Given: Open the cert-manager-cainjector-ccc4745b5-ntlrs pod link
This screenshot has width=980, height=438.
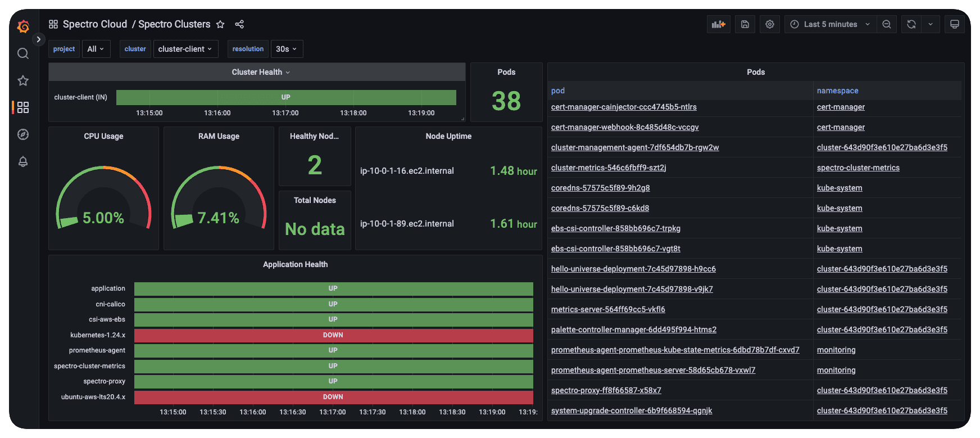Looking at the screenshot, I should [x=624, y=107].
